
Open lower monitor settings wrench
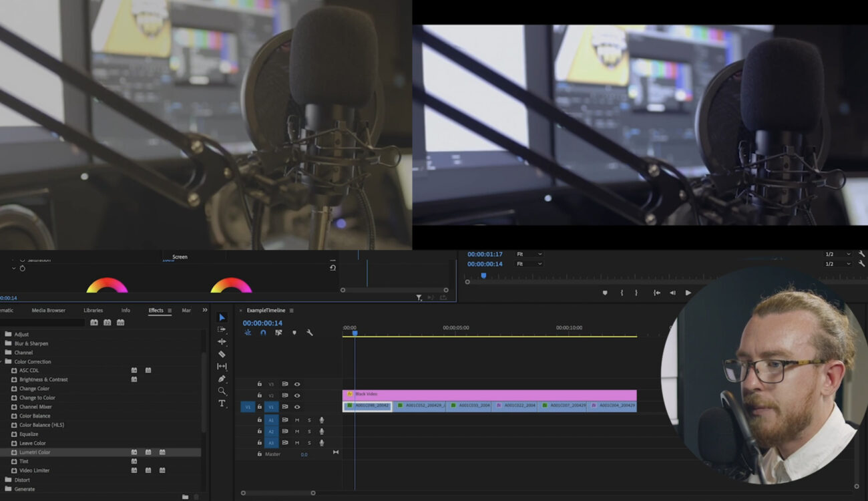point(861,264)
